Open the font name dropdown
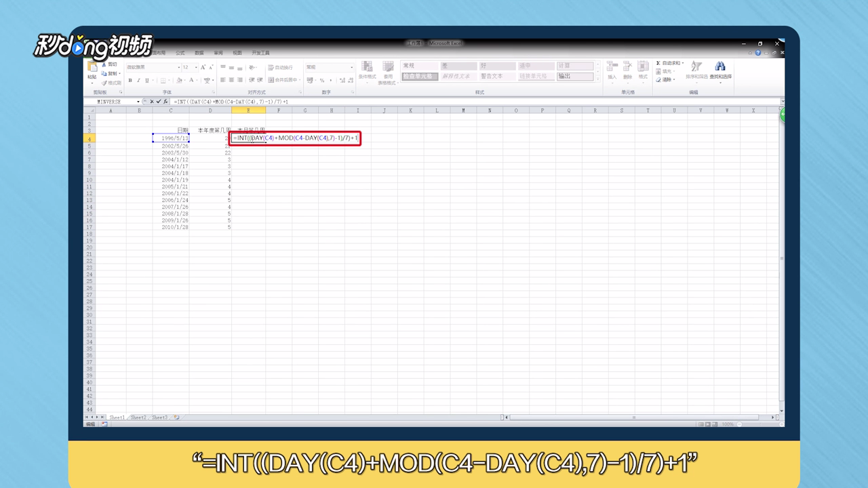868x488 pixels. click(x=179, y=67)
